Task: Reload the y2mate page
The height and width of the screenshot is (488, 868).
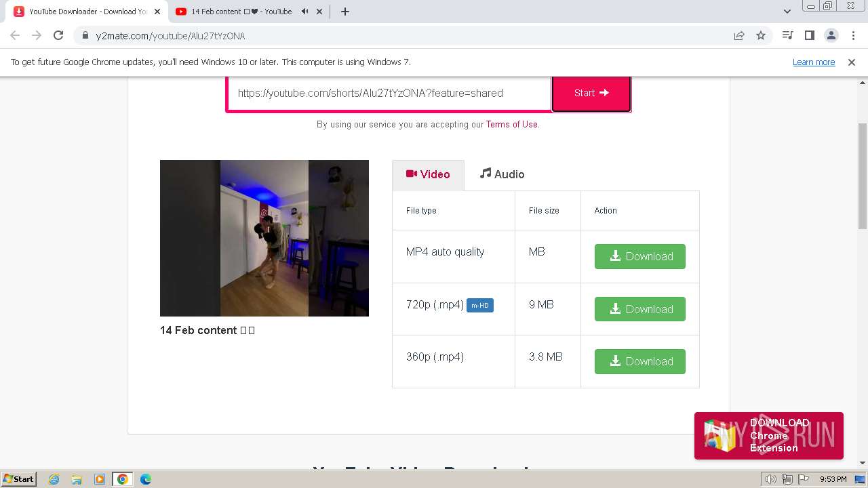Action: pos(58,36)
